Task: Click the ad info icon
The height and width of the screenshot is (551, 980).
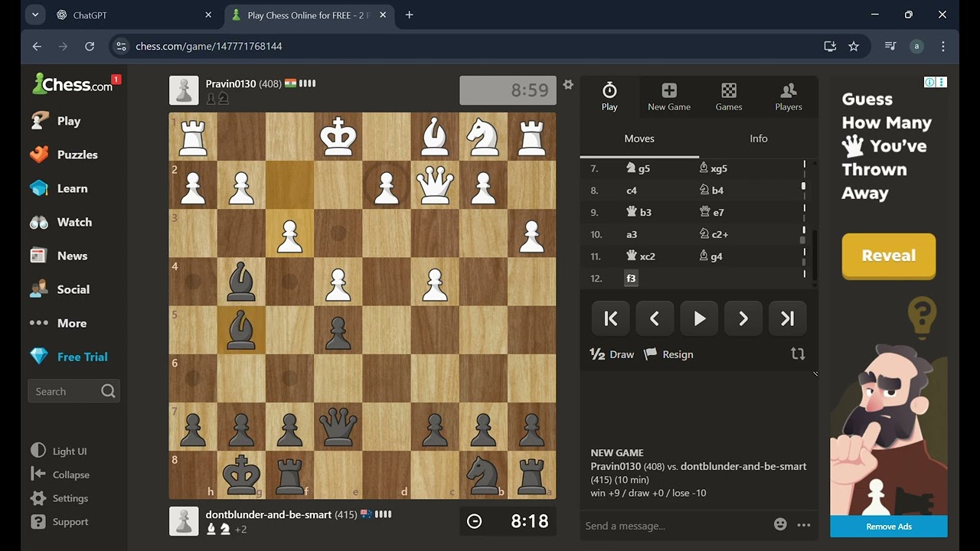Action: pos(929,82)
